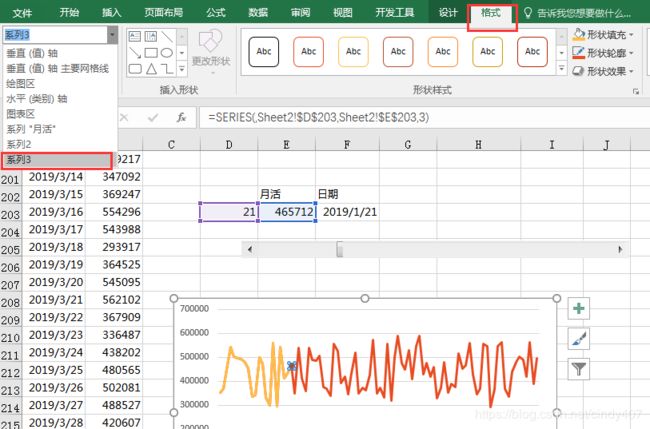Insert a horizontal text box shape

[135, 36]
